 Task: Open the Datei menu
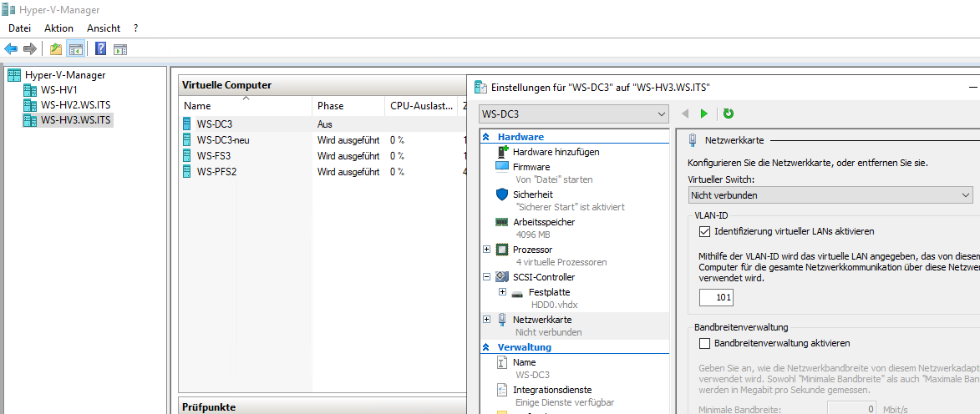pos(19,28)
